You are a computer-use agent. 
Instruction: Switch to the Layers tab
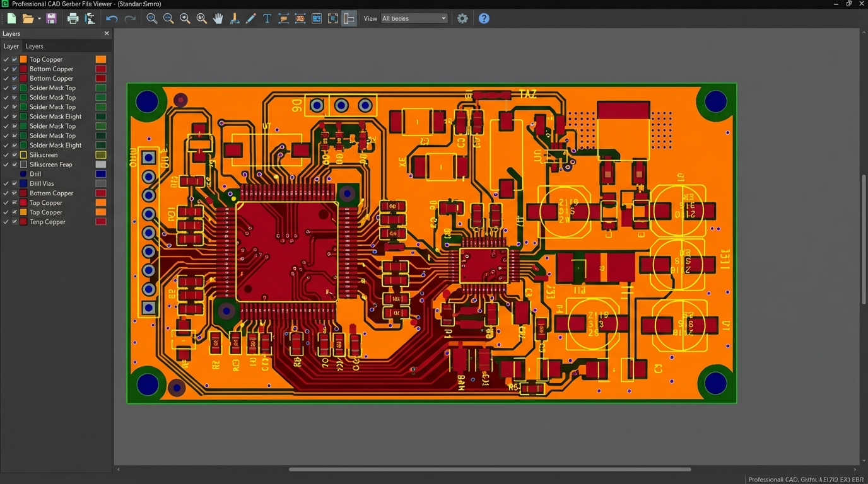coord(34,46)
